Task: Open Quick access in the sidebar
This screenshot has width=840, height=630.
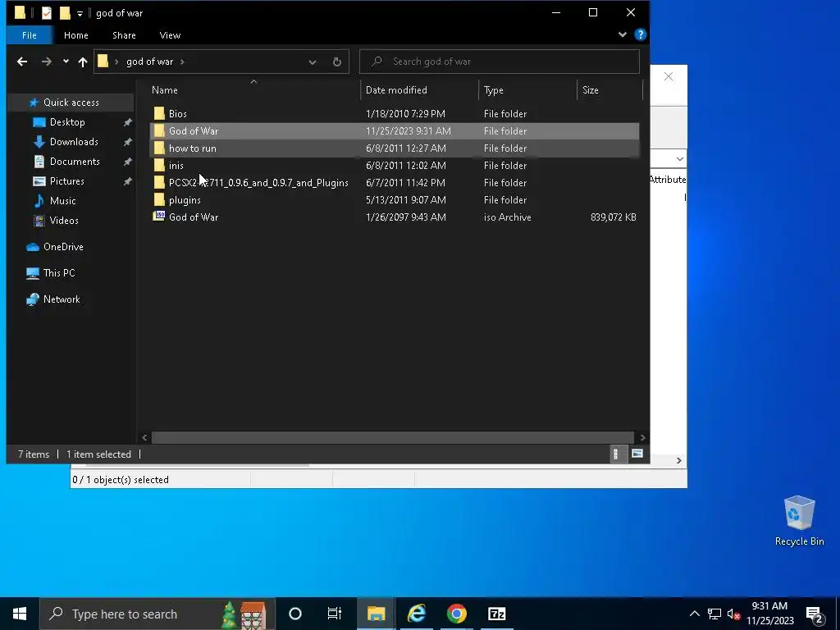Action: pos(71,103)
